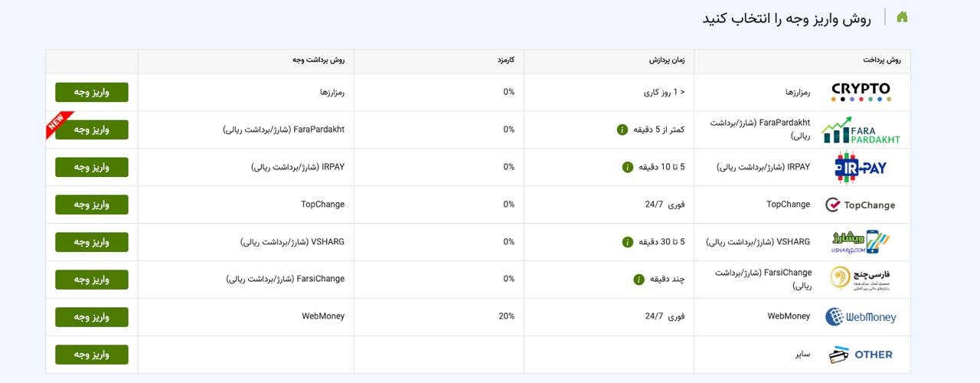Click the CRYPTO payment logo

click(x=861, y=92)
